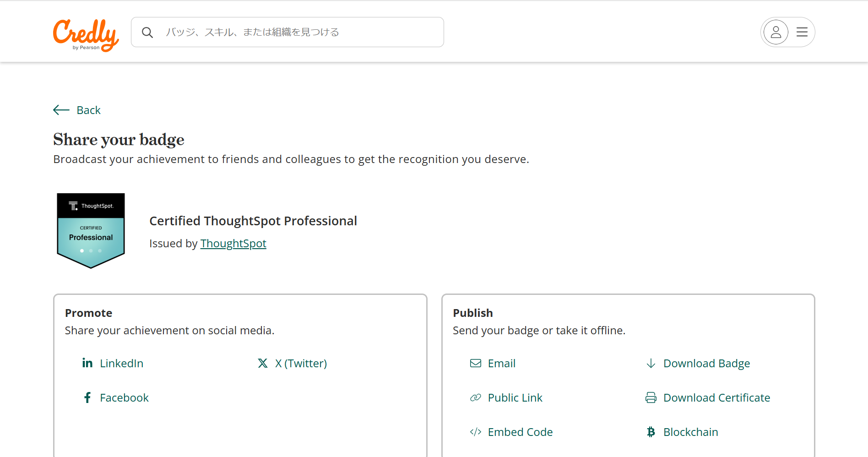Click the printer icon
Image resolution: width=868 pixels, height=457 pixels.
coord(651,397)
